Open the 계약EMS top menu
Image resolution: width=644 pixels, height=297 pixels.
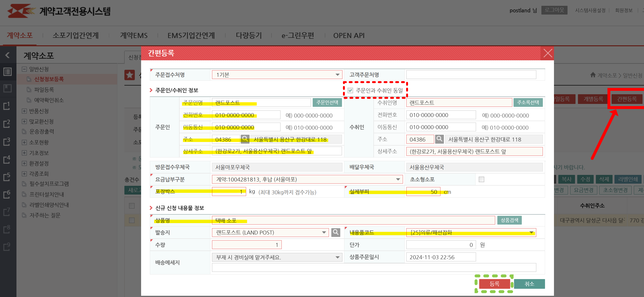coord(134,36)
